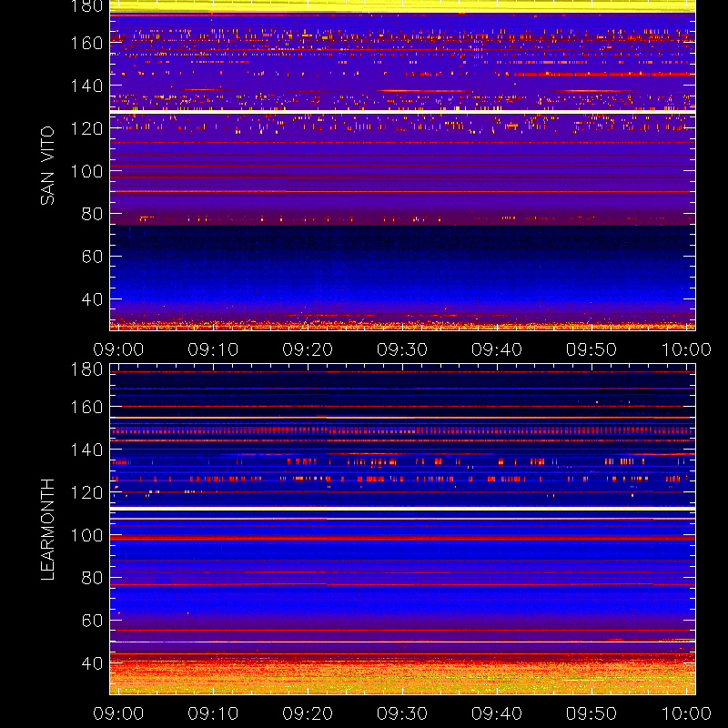Click the 100 tick label on San Vito plot
Viewport: 728px width, 728px height.
[86, 171]
